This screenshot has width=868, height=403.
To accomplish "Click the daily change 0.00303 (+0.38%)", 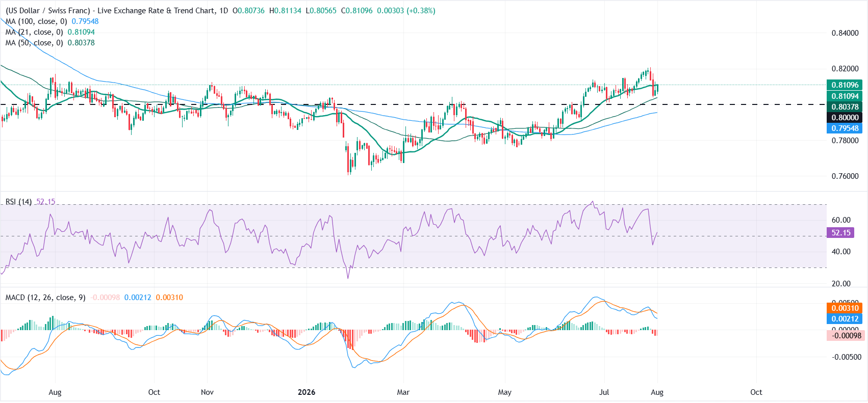I will (406, 11).
